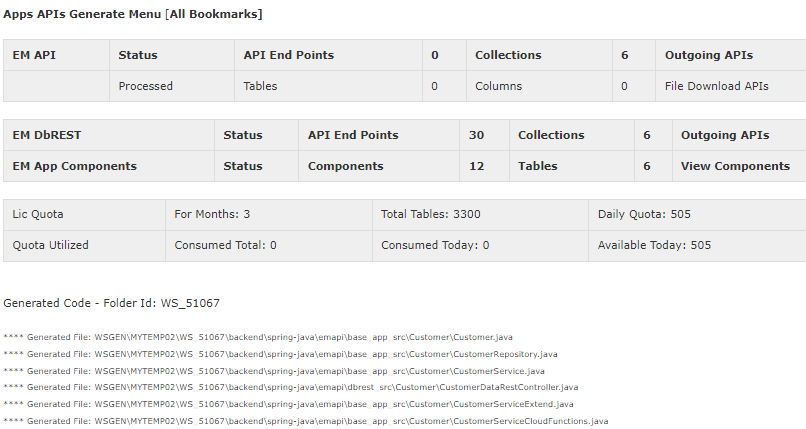
Task: Open EM API Tables link
Action: [260, 86]
